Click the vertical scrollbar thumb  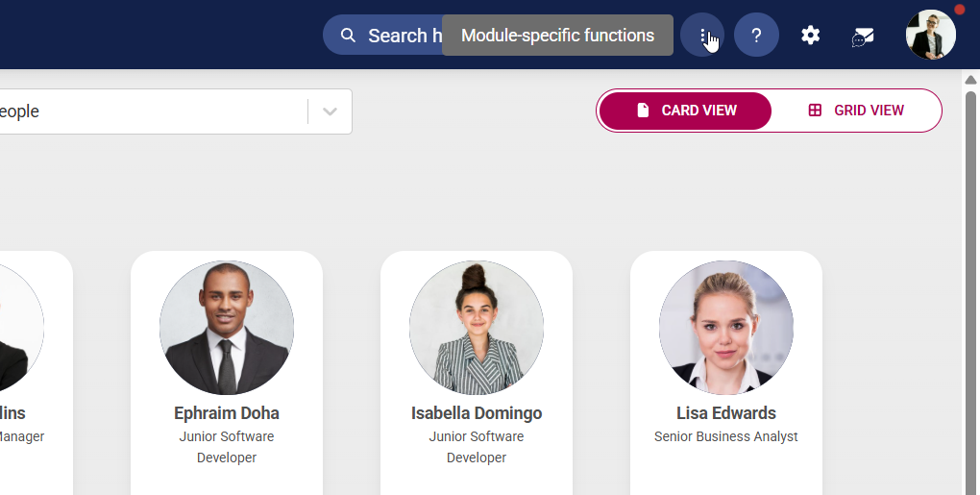970,294
